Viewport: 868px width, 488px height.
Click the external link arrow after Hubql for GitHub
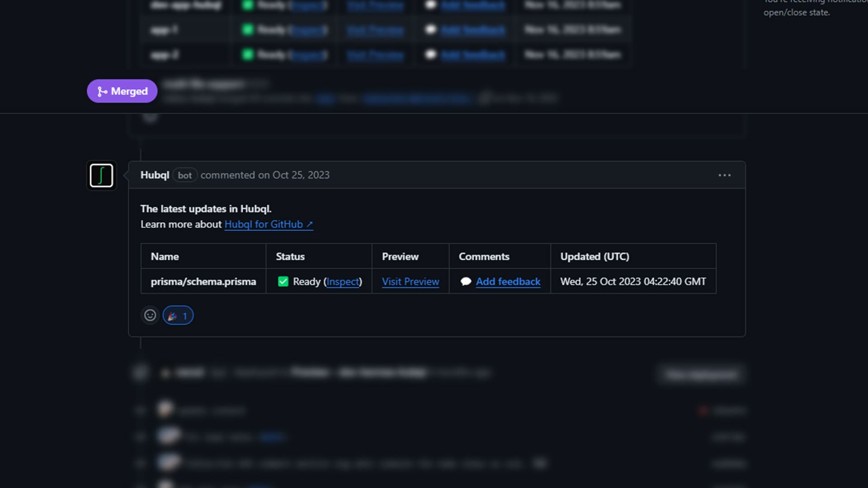[x=309, y=224]
